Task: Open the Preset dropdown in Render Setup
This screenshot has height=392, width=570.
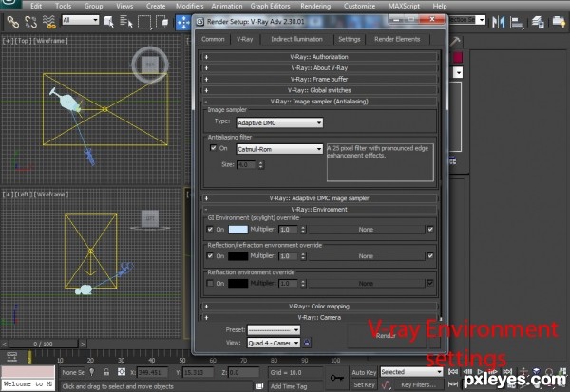Action: [274, 330]
